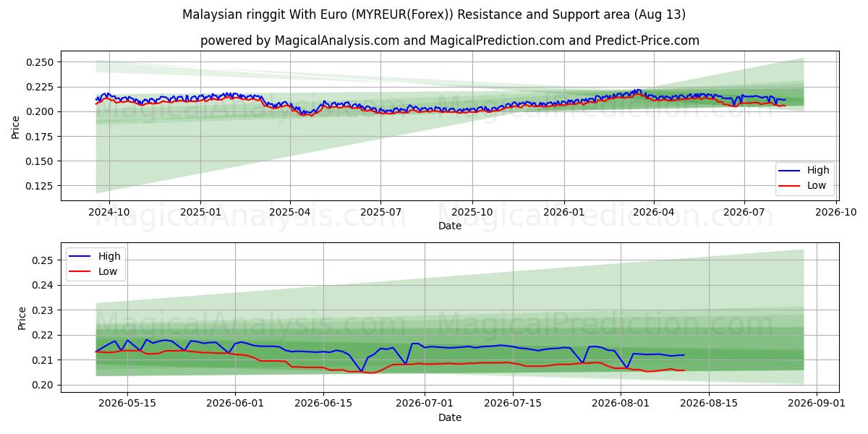Click the '0.150' price tick label
The height and width of the screenshot is (434, 868).
[41, 161]
